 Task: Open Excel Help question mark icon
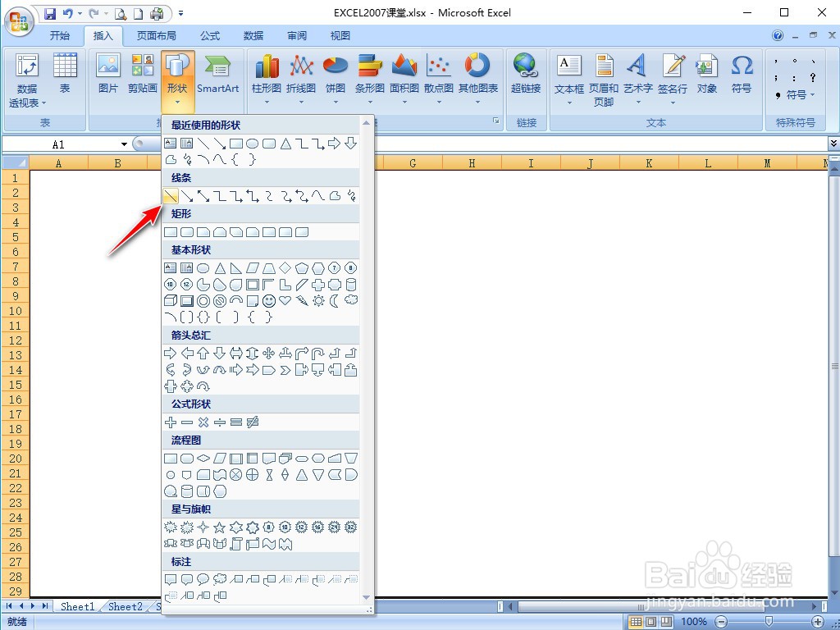pyautogui.click(x=778, y=35)
